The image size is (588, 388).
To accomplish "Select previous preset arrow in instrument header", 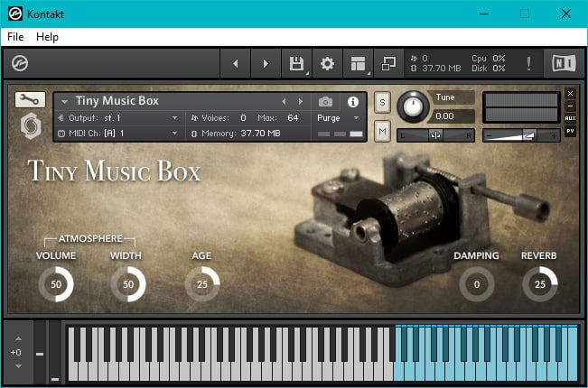I will (284, 101).
